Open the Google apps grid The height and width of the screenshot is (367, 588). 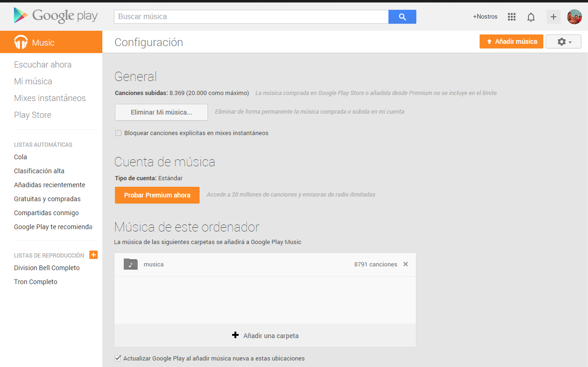tap(512, 17)
